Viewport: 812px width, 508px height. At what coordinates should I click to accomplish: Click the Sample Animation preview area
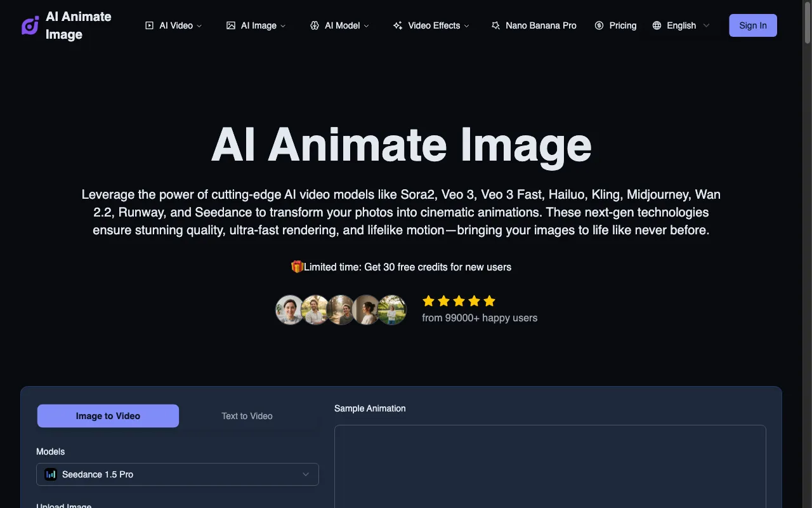pos(550,467)
